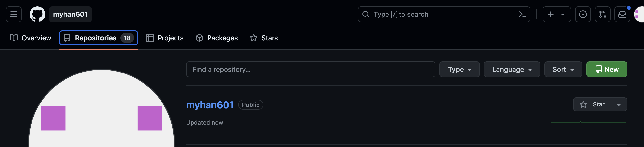Click the green New repository button
Screen dimensions: 644x147
(x=607, y=69)
